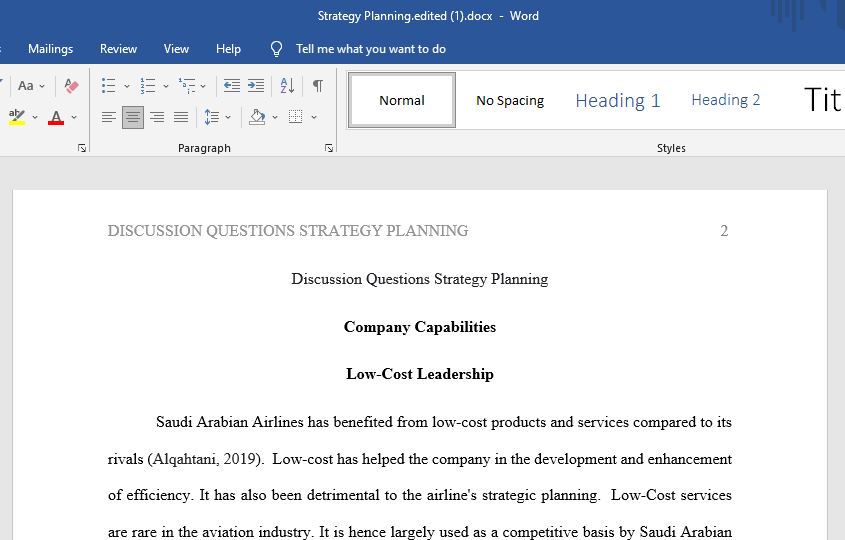This screenshot has width=845, height=540.
Task: Open the Change Case (Aa) menu
Action: pyautogui.click(x=26, y=86)
